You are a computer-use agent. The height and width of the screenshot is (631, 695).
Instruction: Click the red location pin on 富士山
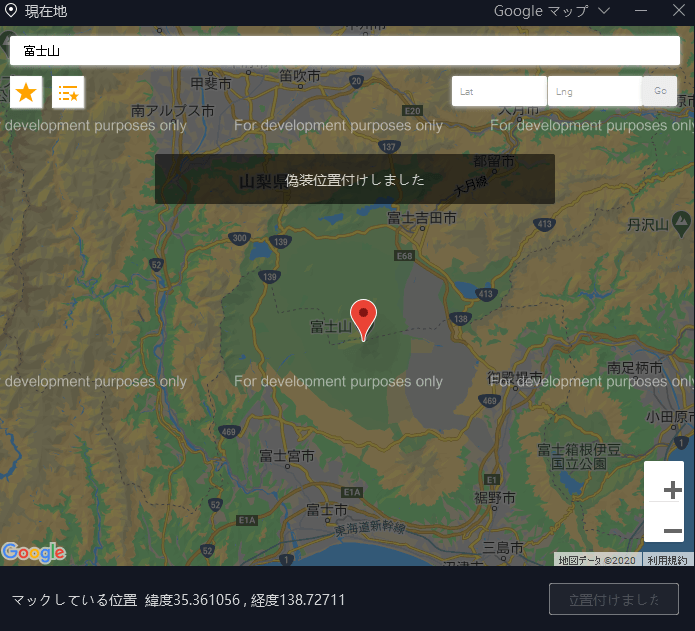coord(363,320)
